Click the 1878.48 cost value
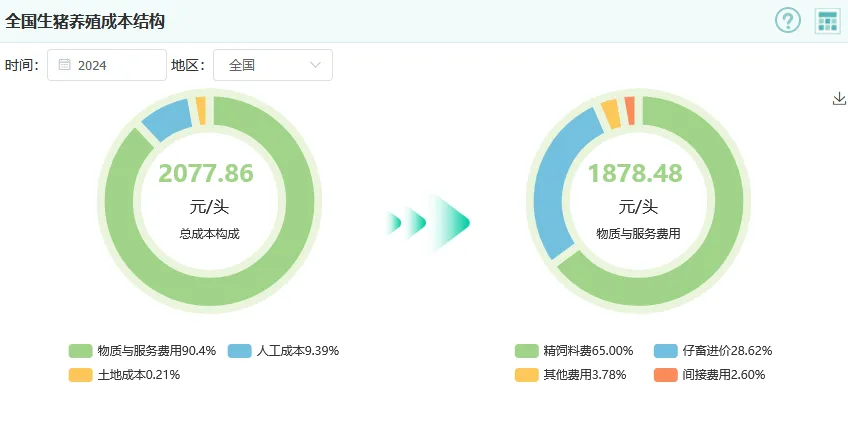Image resolution: width=848 pixels, height=448 pixels. coord(635,173)
